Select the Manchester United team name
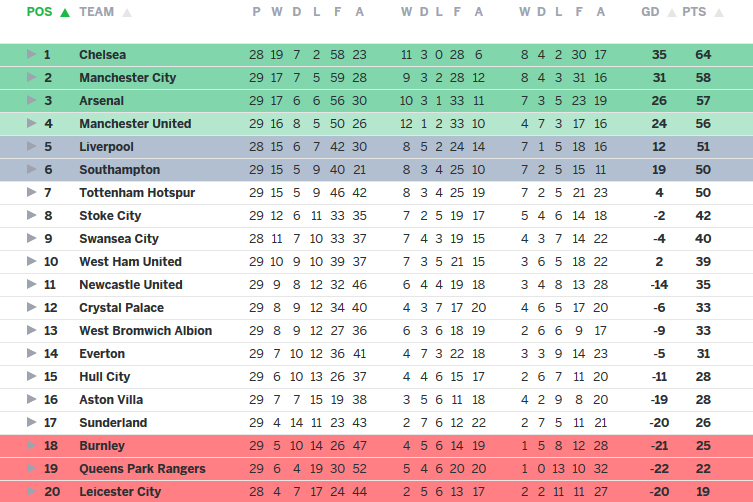The width and height of the screenshot is (753, 502). (x=135, y=124)
